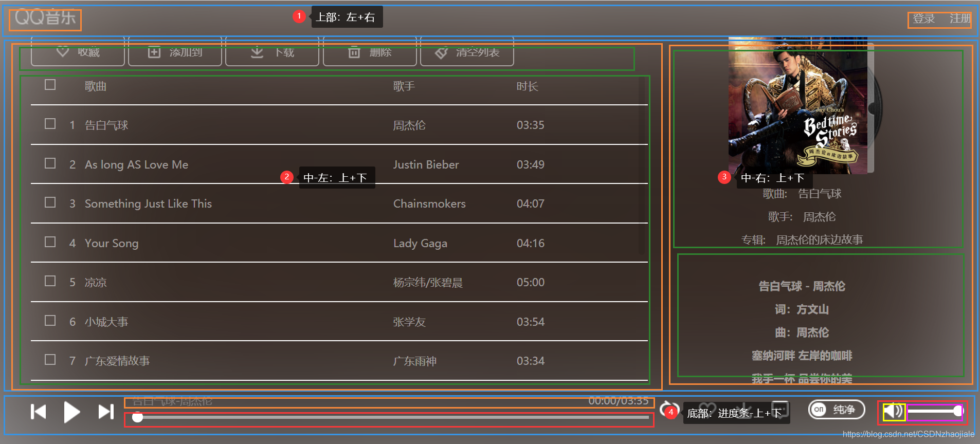The height and width of the screenshot is (444, 980).
Task: Click artist 张学友
Action: (x=409, y=322)
